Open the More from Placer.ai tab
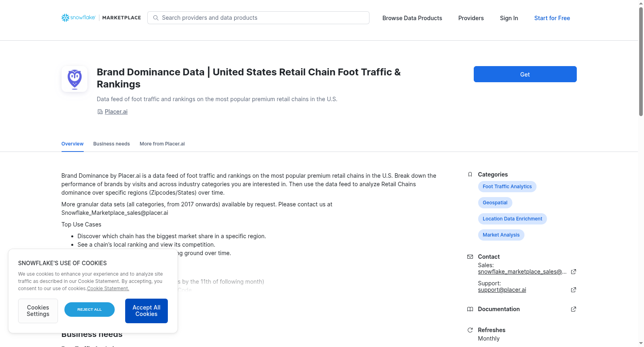644x347 pixels. pyautogui.click(x=162, y=144)
